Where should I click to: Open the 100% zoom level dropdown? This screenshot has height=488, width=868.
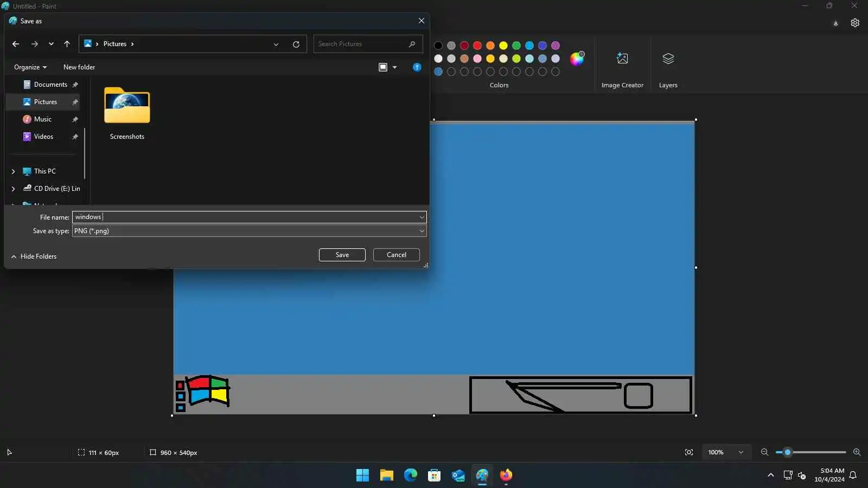(x=726, y=452)
